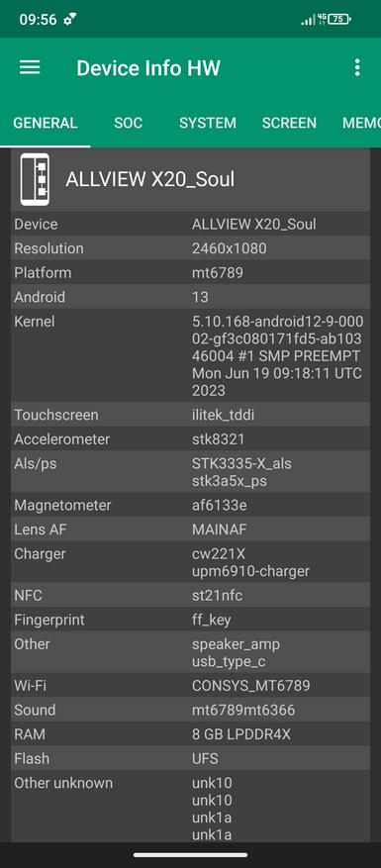Select the RAM 8 GB LPDDR4X row
The width and height of the screenshot is (381, 868).
coord(190,734)
